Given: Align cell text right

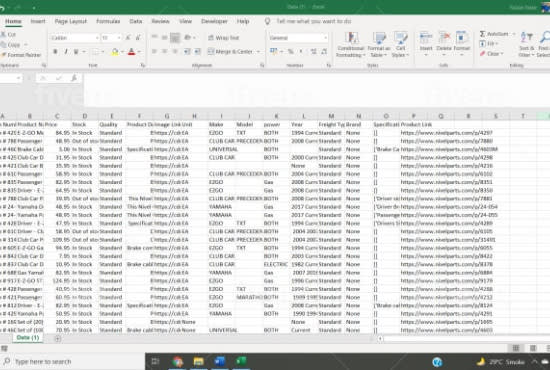Looking at the screenshot, I should [175, 52].
